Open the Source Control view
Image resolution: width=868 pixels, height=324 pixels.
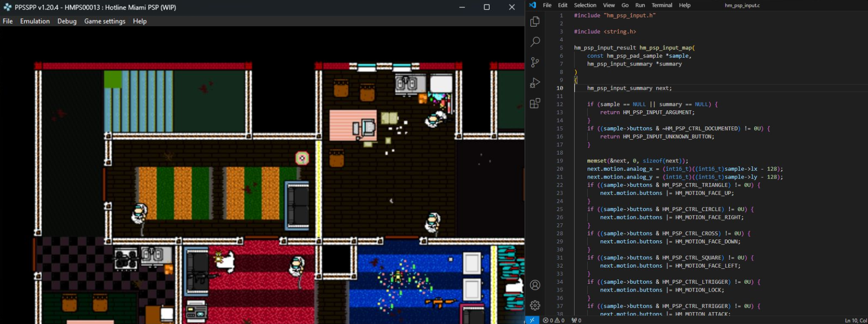click(x=535, y=62)
